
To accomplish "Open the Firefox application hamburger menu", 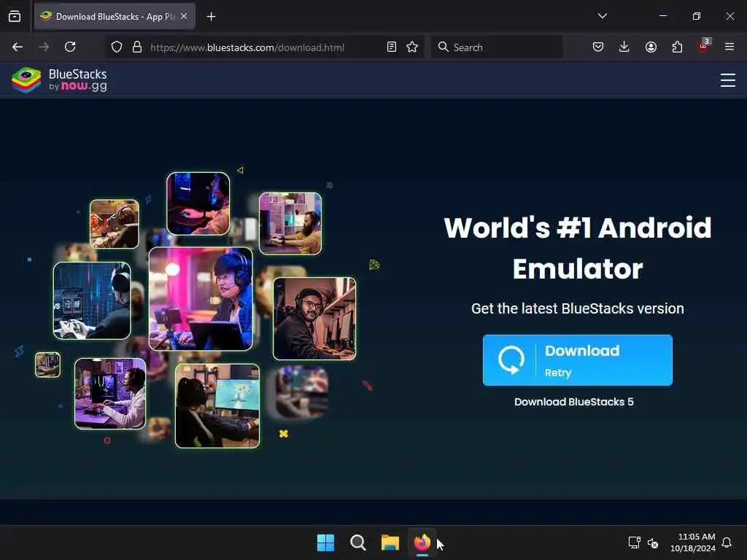I will [729, 47].
